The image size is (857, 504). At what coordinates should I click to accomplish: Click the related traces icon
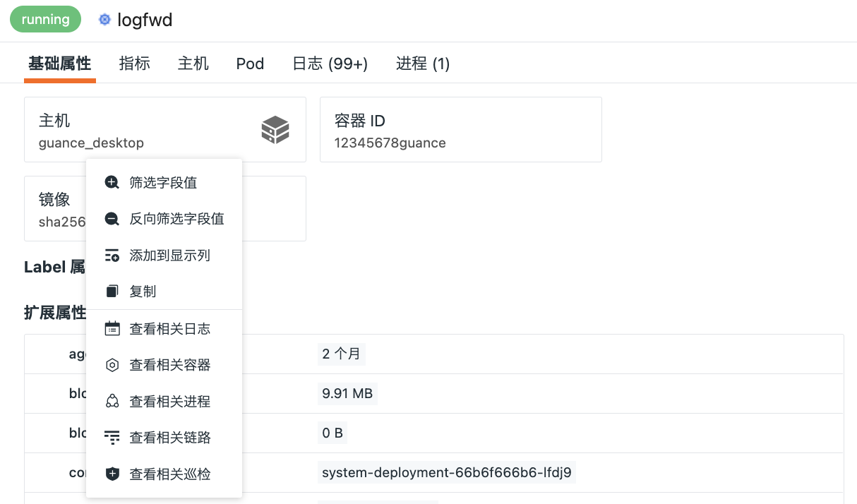pyautogui.click(x=112, y=438)
